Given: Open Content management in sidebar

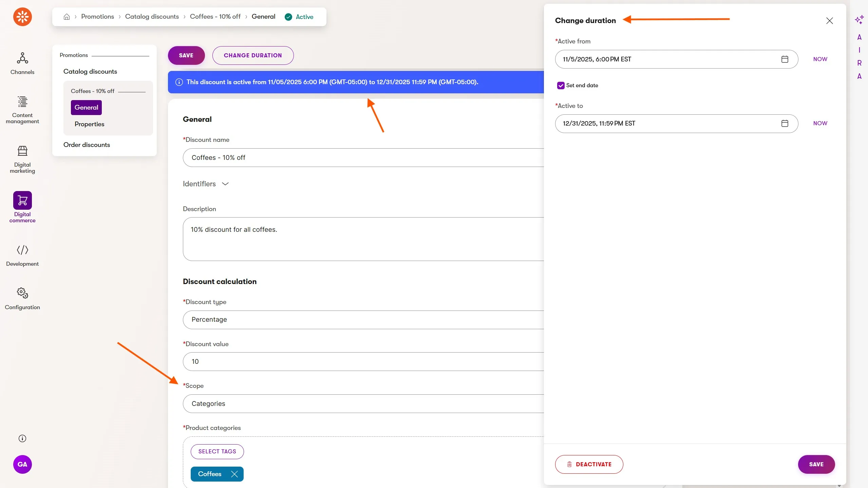Looking at the screenshot, I should (x=22, y=102).
